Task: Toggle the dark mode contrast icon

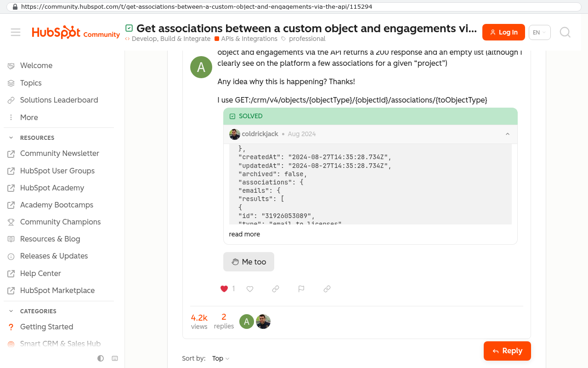Action: click(101, 358)
